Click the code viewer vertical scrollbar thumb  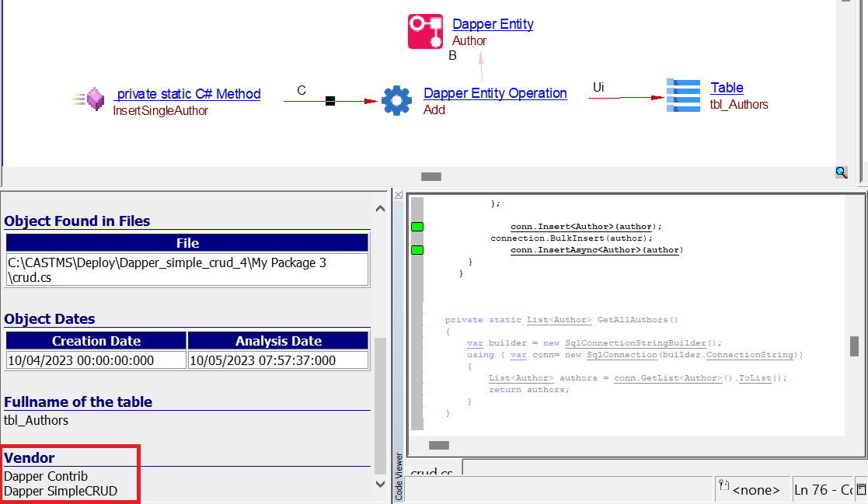pos(854,346)
